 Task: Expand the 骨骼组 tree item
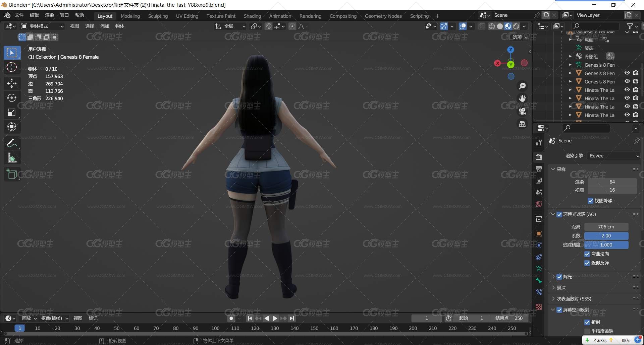(x=570, y=56)
